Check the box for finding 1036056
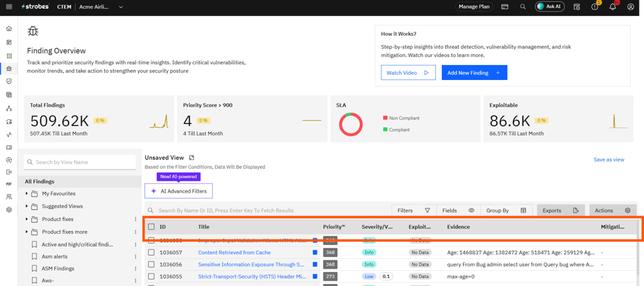644x286 pixels. (x=151, y=265)
